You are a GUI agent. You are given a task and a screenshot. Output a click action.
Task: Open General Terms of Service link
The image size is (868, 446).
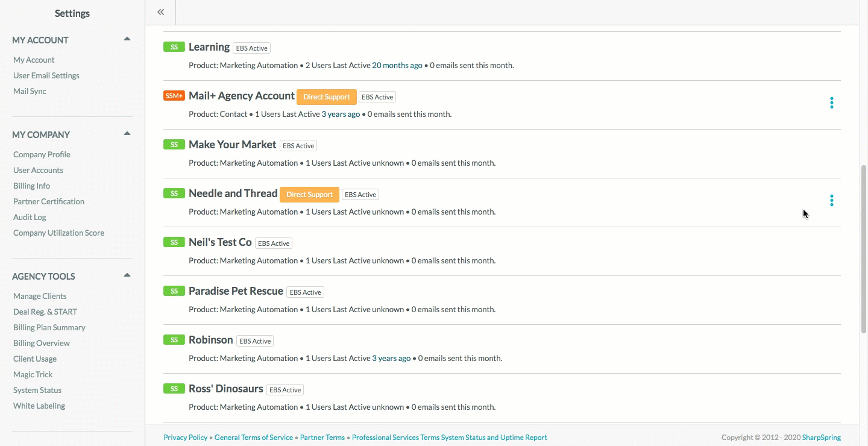[254, 438]
